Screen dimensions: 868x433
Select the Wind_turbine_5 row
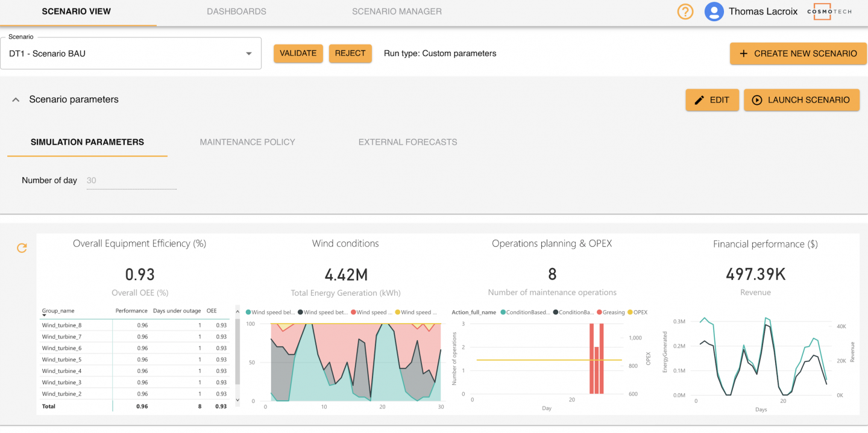(135, 360)
